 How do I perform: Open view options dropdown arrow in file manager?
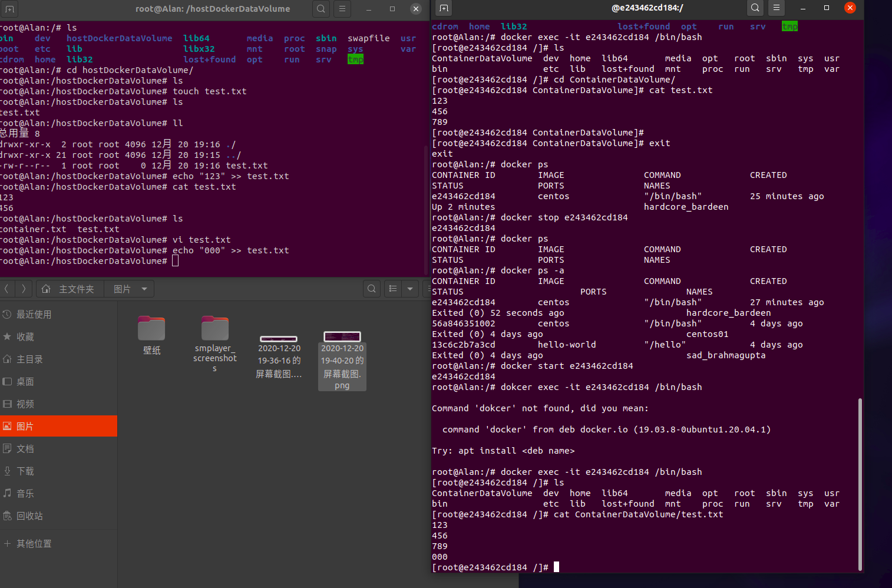tap(410, 289)
